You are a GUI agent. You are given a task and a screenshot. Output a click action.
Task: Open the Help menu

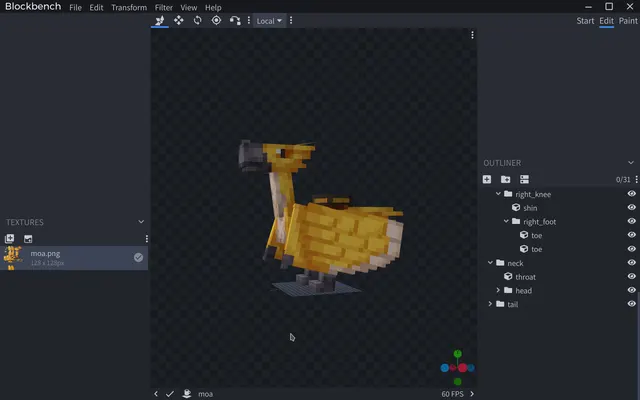pos(213,7)
